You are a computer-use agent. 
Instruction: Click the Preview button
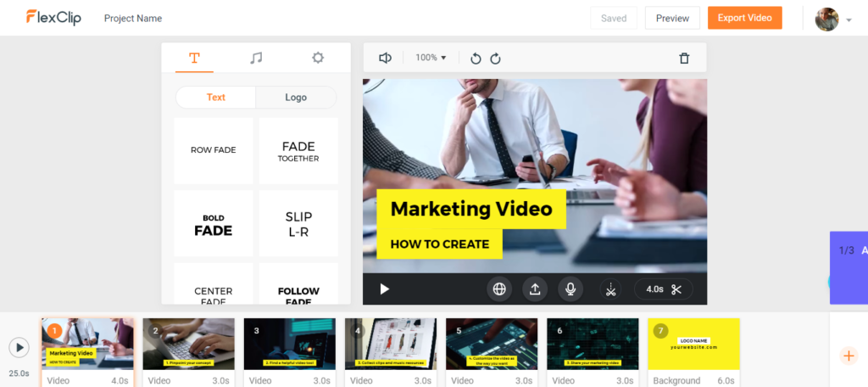pyautogui.click(x=672, y=18)
